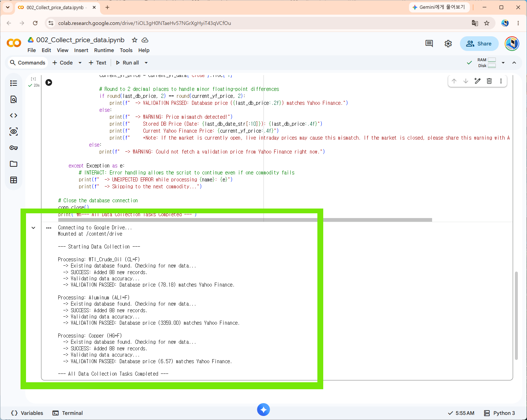Viewport: 527px width, 420px height.
Task: Open the Runtime menu
Action: 104,50
